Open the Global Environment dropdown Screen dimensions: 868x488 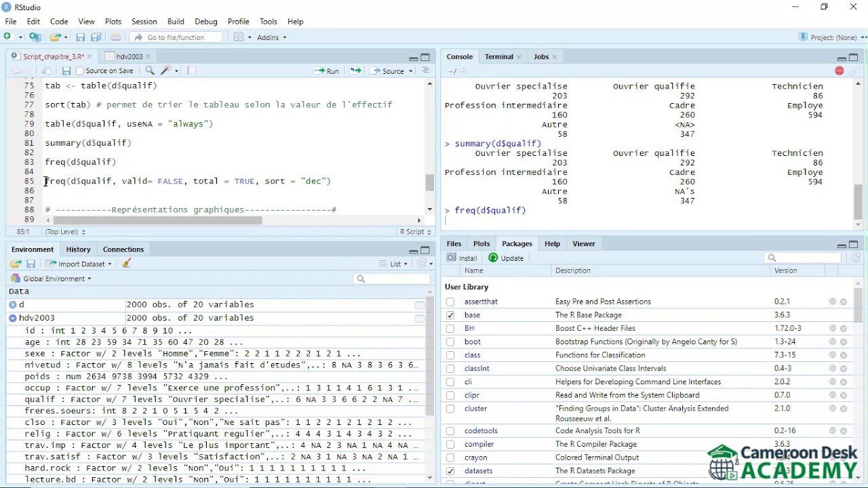coord(51,279)
